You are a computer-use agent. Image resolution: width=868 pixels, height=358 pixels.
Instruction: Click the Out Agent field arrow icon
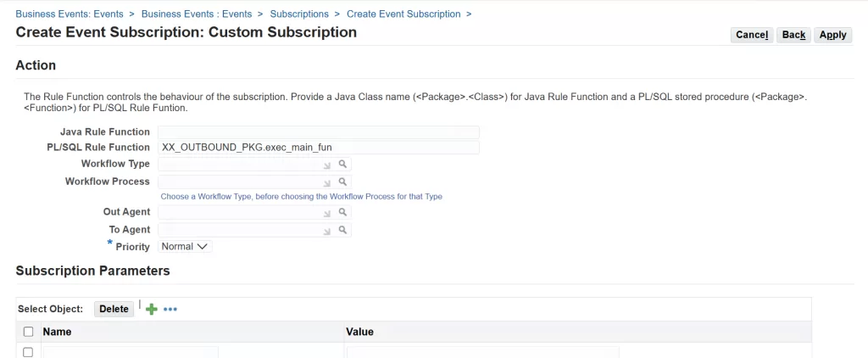(327, 213)
